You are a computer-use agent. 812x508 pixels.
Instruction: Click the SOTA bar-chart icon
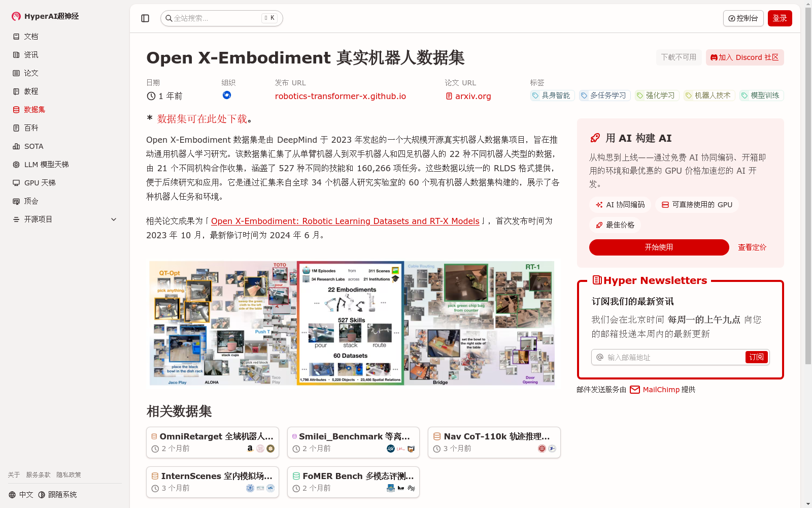(16, 146)
